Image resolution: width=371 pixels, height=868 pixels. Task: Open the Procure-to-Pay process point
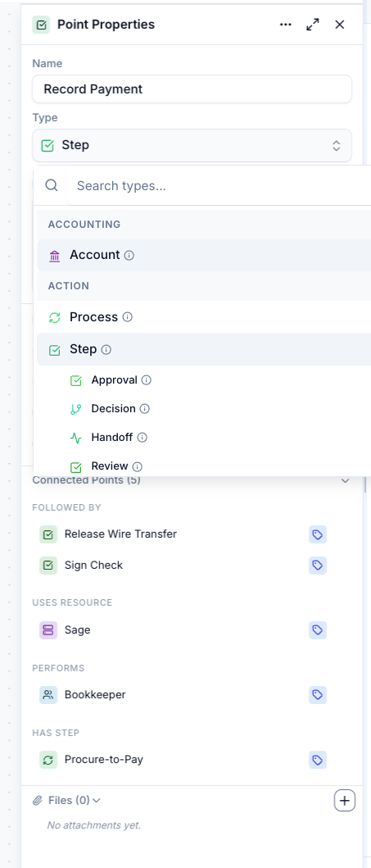(x=104, y=760)
